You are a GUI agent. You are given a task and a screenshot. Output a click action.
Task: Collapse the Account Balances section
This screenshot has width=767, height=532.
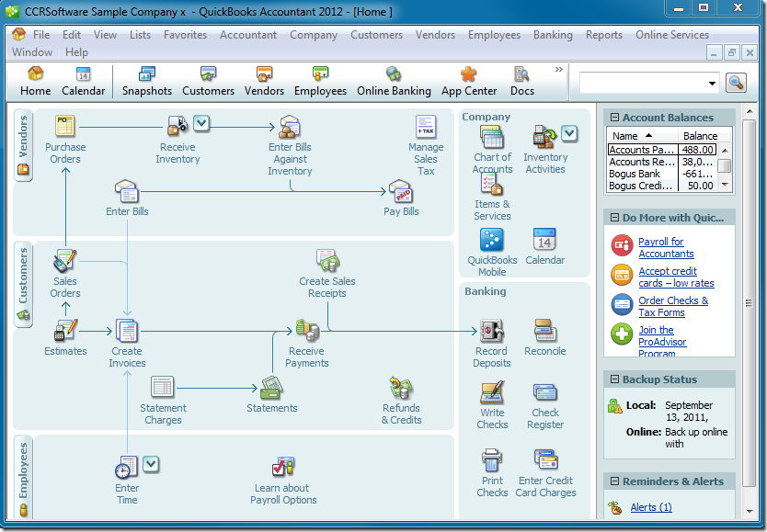[x=615, y=118]
